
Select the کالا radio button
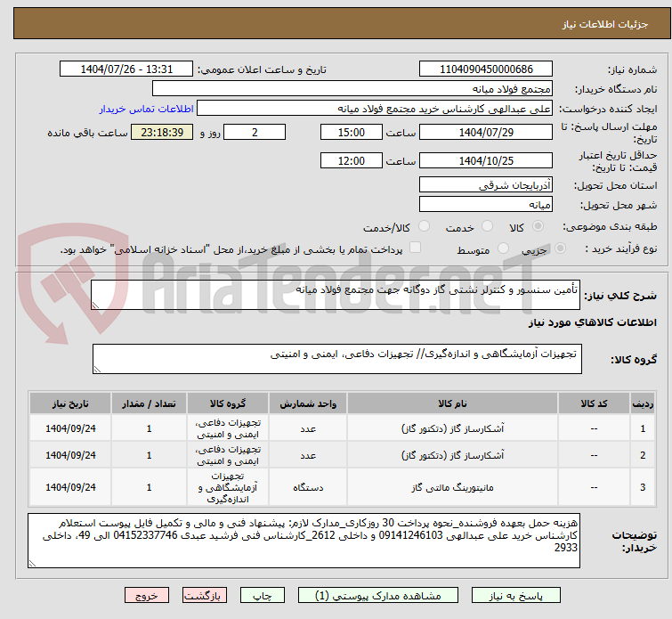click(x=538, y=226)
